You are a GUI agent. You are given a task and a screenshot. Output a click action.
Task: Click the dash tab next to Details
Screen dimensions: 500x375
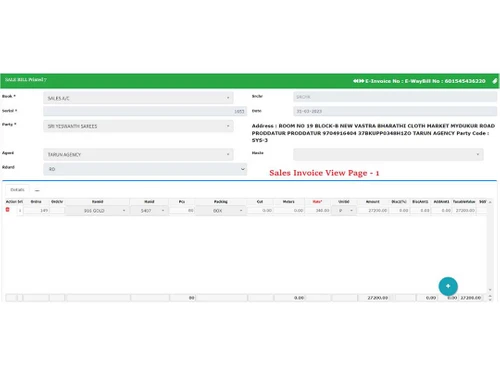(37, 190)
